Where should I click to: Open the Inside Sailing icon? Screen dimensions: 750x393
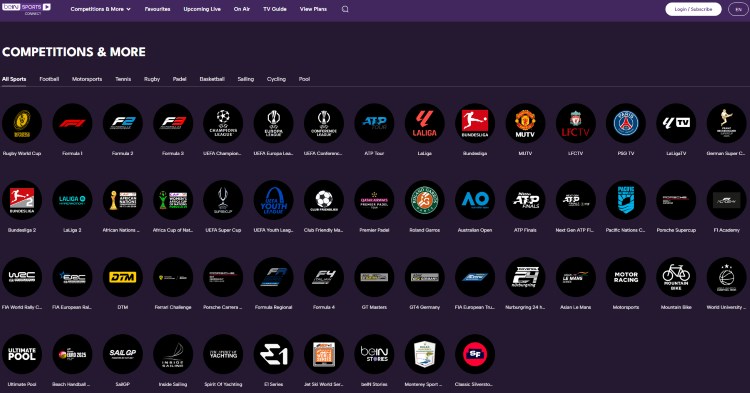tap(173, 354)
